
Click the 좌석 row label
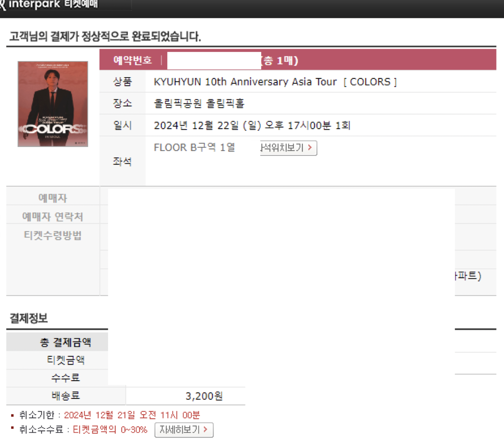122,162
